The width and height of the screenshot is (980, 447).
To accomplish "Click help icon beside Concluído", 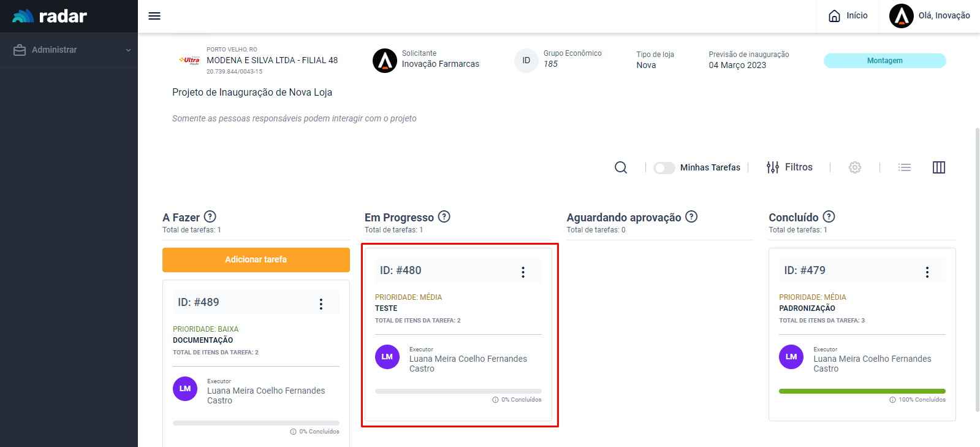I will [829, 216].
